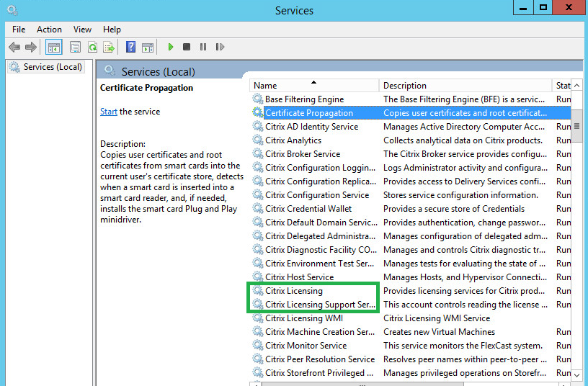
Task: Click the gear icon beside Base Filtering Engine
Action: point(258,99)
